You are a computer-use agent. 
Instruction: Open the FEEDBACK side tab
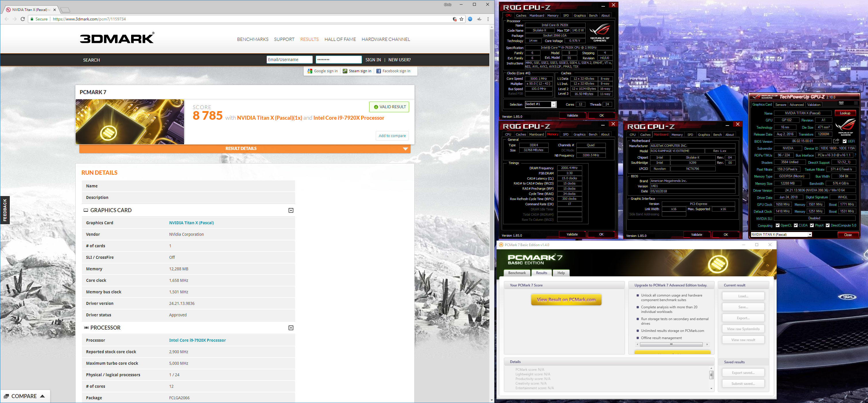click(5, 210)
